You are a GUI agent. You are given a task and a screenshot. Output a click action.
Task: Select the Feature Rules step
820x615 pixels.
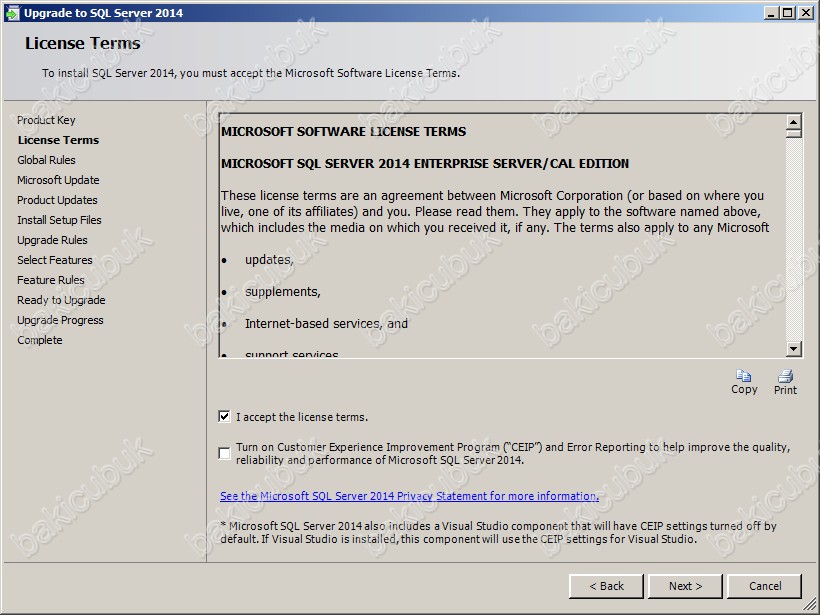(x=51, y=280)
